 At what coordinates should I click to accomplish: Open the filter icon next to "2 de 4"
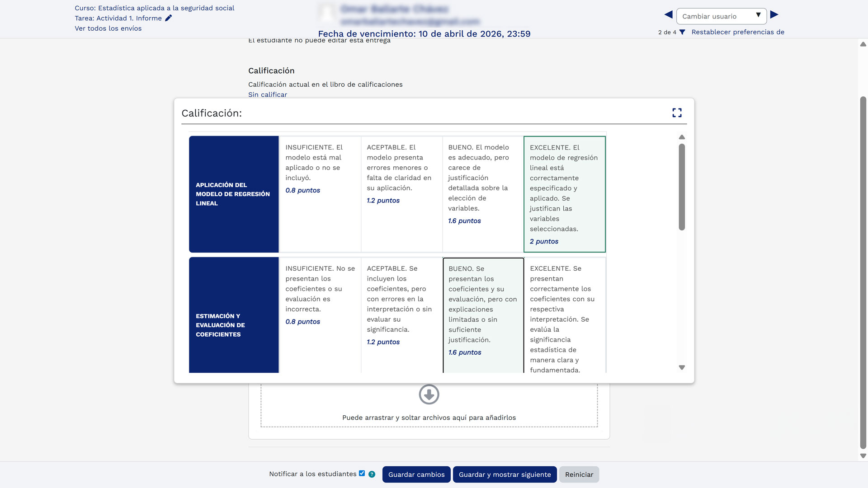pos(682,32)
